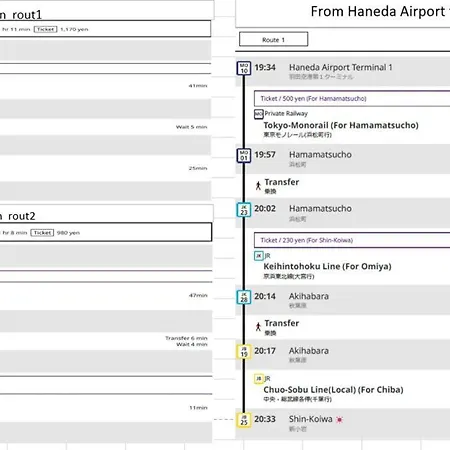Click the JB 19 Akihabara badge
This screenshot has width=450, height=450.
pos(244,351)
